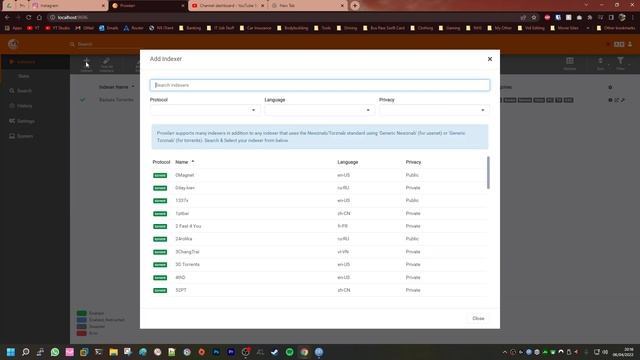This screenshot has width=640, height=360.
Task: Select the 4thD indexer
Action: coord(320,278)
